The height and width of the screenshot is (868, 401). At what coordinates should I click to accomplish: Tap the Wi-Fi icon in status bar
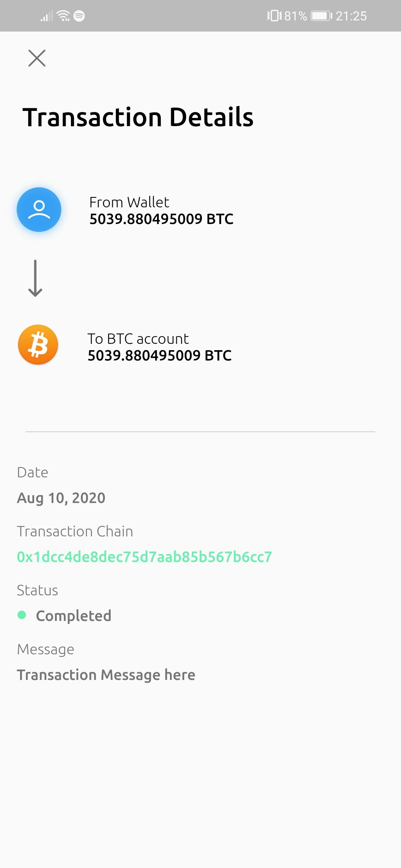(63, 16)
